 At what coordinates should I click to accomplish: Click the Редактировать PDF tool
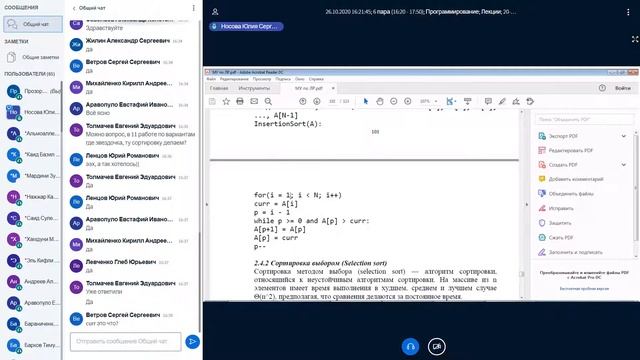[566, 151]
